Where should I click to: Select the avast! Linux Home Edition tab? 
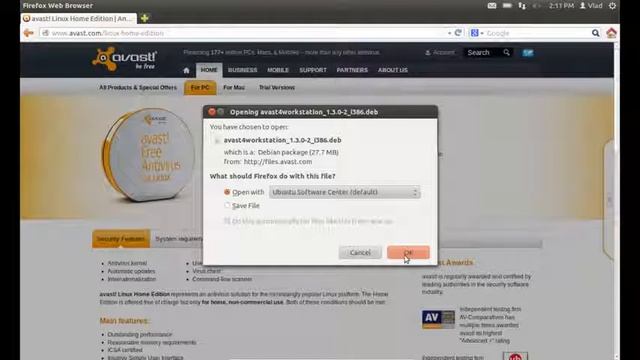(x=78, y=18)
